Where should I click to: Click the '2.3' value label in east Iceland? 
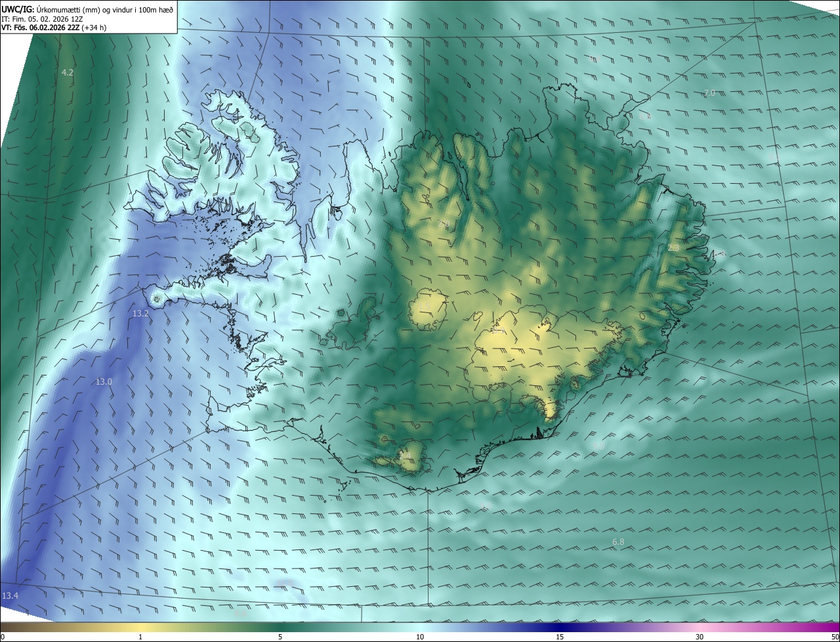pos(673,247)
